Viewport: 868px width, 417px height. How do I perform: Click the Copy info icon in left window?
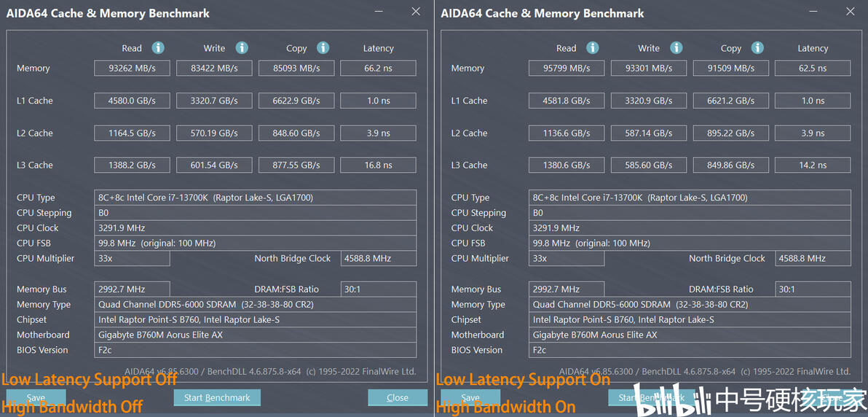pos(323,47)
